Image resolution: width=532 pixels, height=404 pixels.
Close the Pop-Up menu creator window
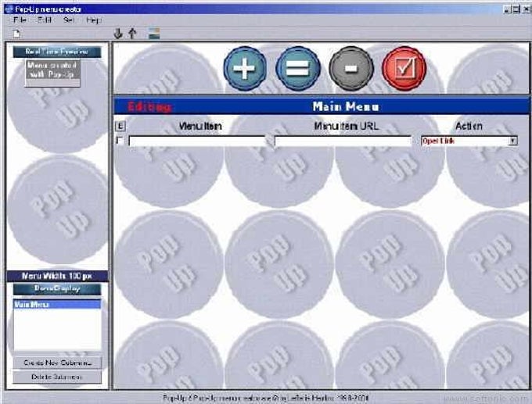click(527, 9)
